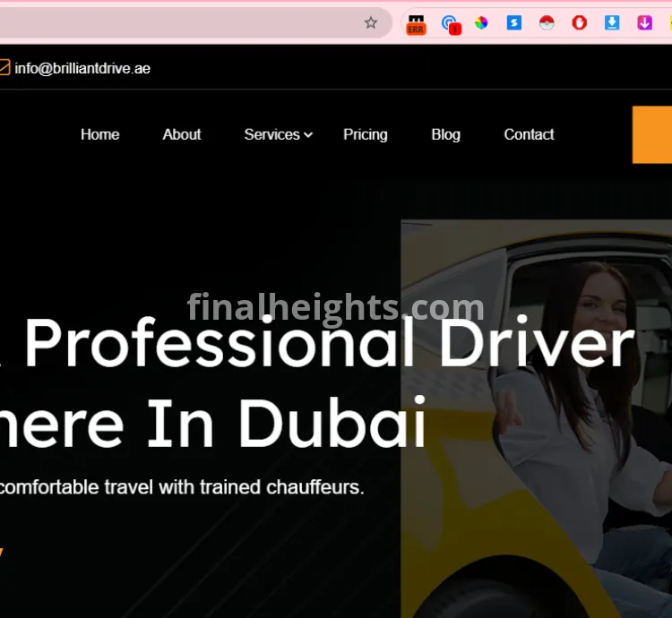Go to the Home page

coord(99,134)
